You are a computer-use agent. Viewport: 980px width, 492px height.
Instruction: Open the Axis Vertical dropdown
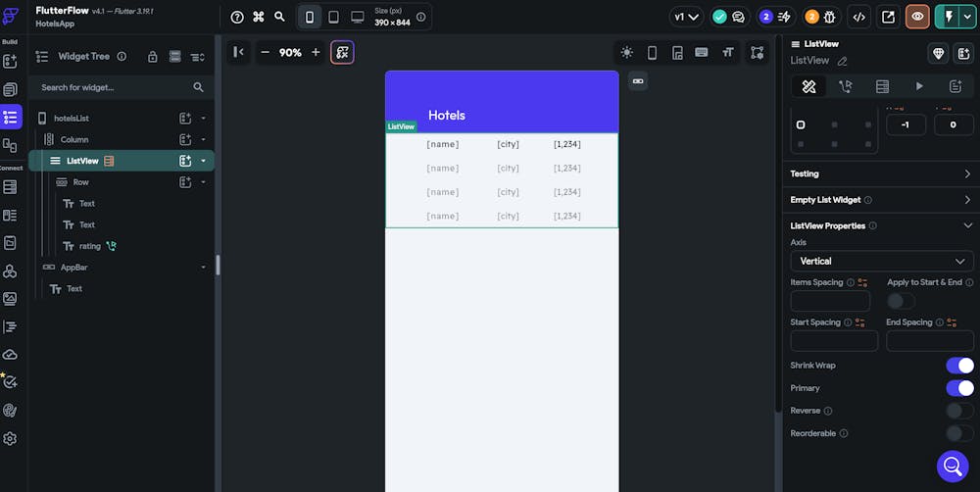pos(882,261)
